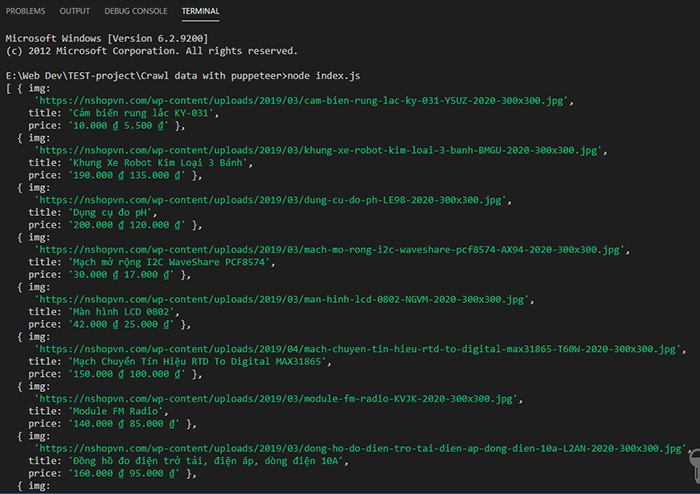
Task: Select the DEBUG CONSOLE tab
Action: click(x=136, y=11)
